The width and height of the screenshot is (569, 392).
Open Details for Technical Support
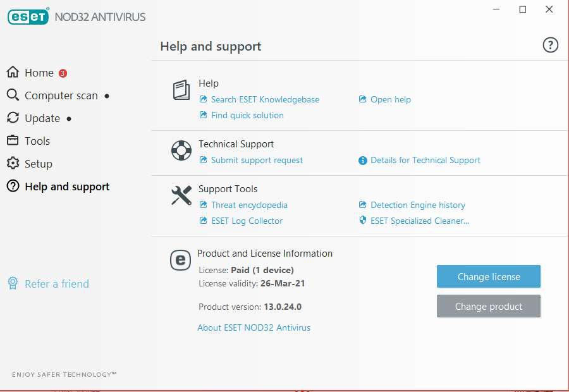click(x=425, y=161)
